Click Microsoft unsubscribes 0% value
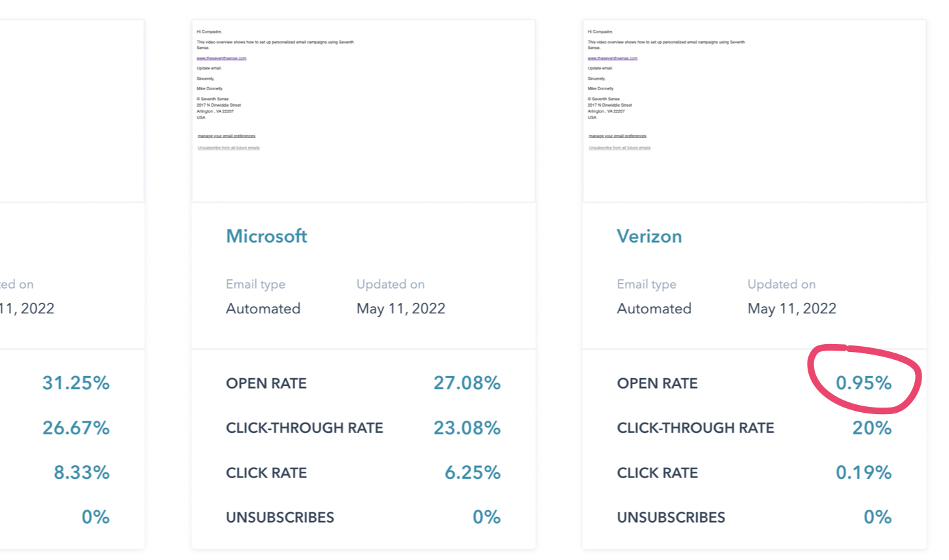This screenshot has height=560, width=949. click(x=486, y=517)
